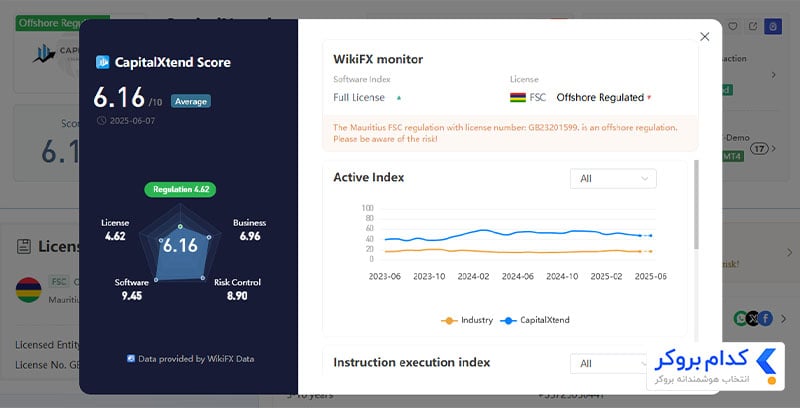Image resolution: width=800 pixels, height=408 pixels.
Task: Open the Instruction execution index 'All' dropdown
Action: tap(608, 364)
